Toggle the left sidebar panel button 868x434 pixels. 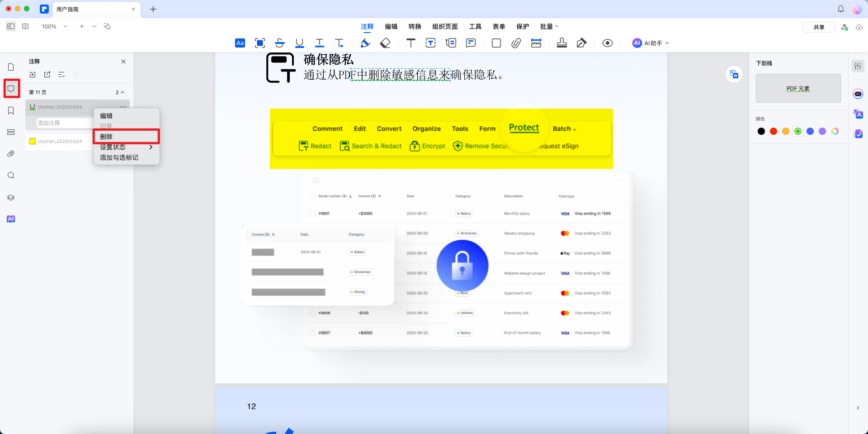point(11,26)
